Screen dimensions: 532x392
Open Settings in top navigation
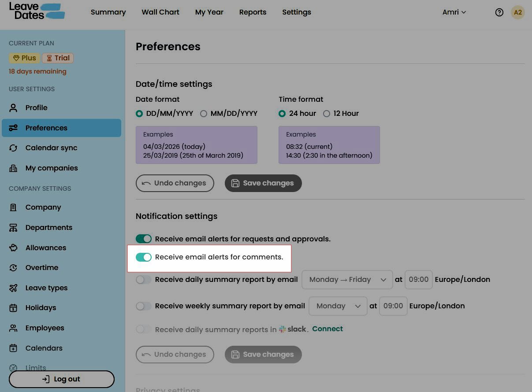coord(297,12)
